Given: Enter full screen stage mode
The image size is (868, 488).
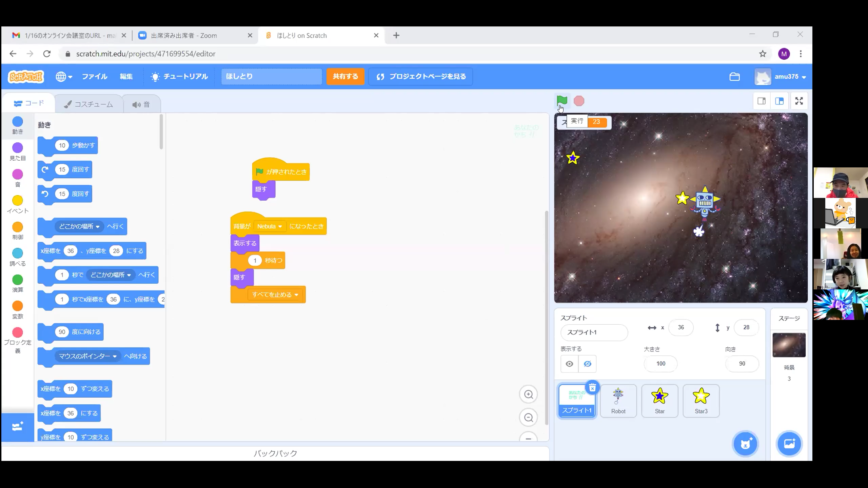Looking at the screenshot, I should [x=799, y=101].
